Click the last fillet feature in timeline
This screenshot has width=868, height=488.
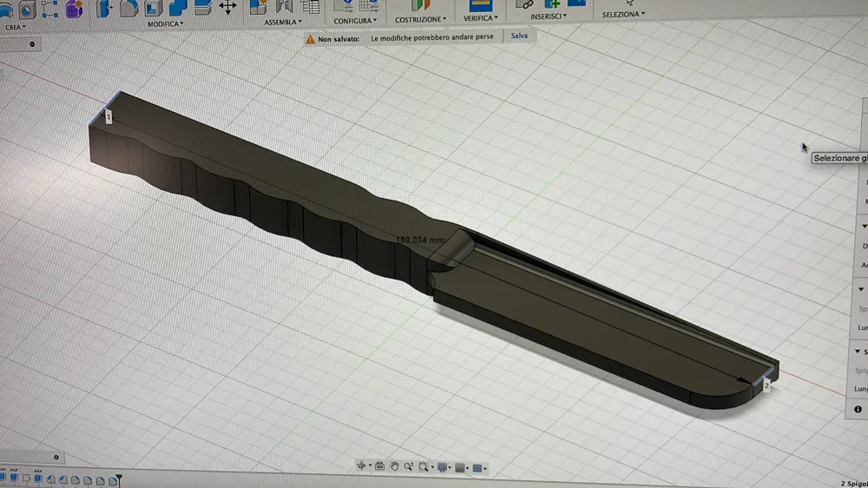pos(112,481)
